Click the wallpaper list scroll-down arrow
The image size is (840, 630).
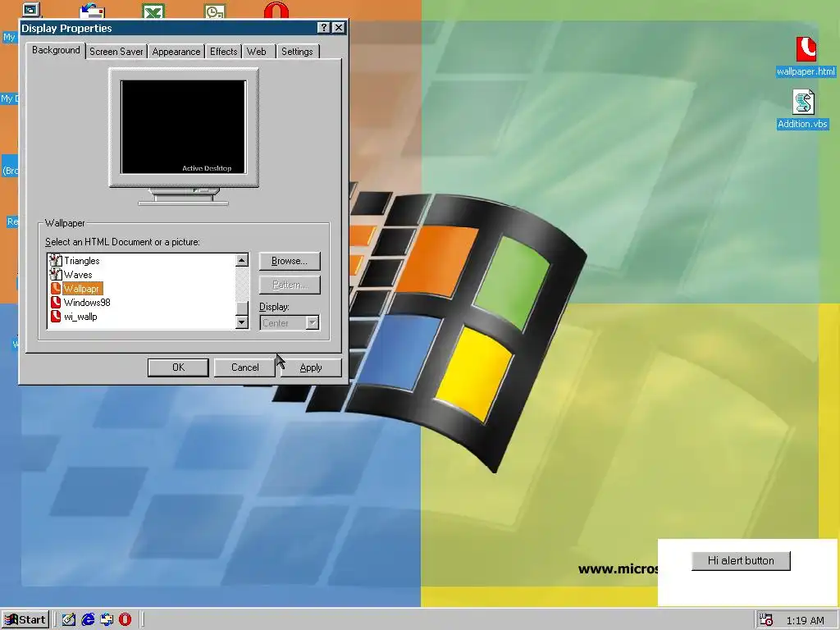(x=242, y=322)
